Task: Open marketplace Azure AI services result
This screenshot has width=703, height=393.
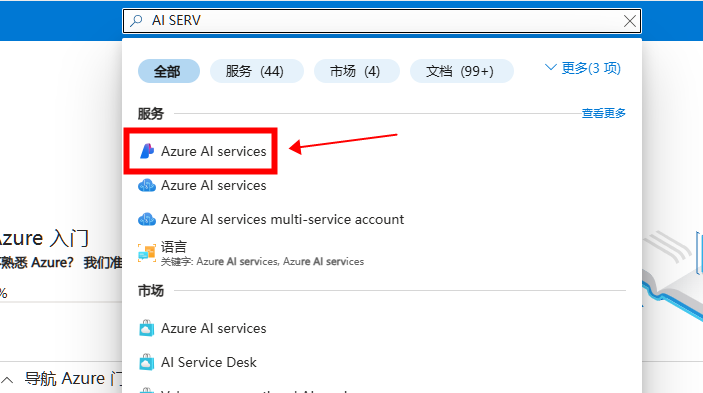Action: pos(213,328)
